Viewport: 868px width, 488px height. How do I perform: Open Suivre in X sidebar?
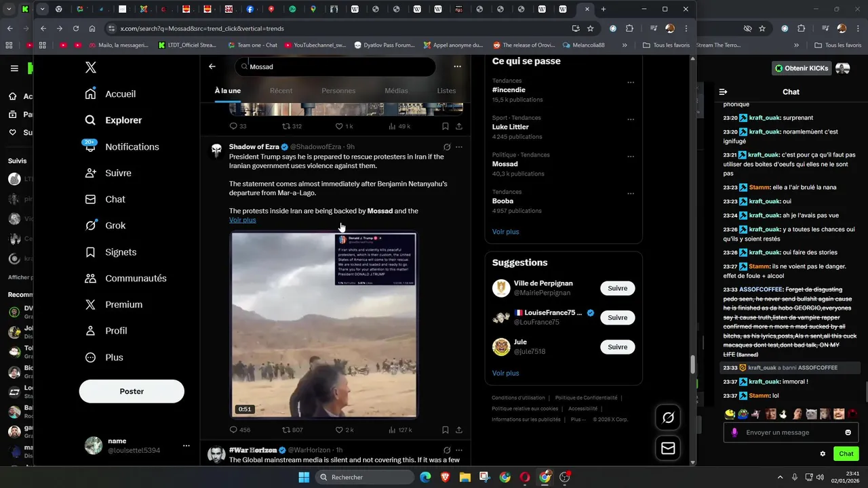[107, 173]
